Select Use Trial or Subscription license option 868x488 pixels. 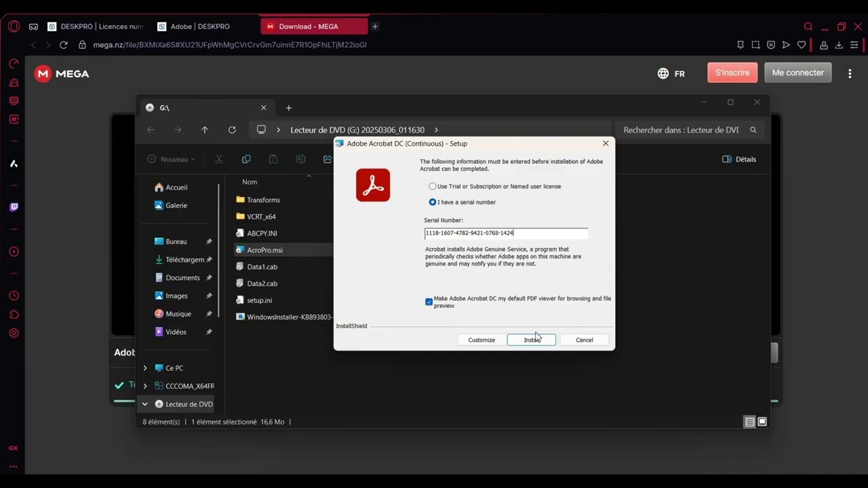click(x=494, y=186)
